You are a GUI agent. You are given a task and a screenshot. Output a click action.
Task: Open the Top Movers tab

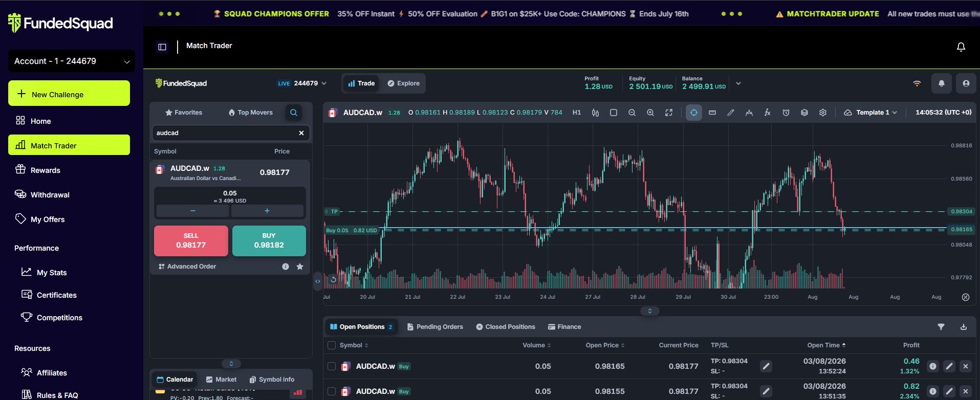250,113
